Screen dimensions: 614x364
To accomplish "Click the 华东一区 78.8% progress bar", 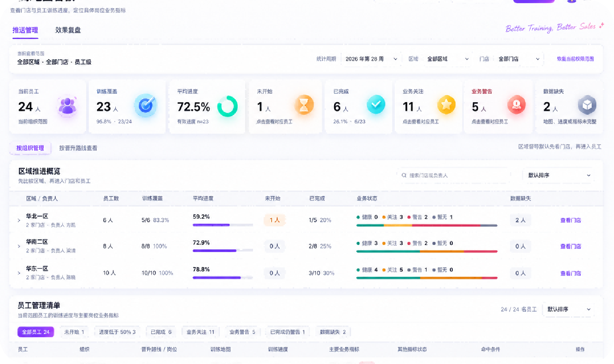I will (x=223, y=278).
